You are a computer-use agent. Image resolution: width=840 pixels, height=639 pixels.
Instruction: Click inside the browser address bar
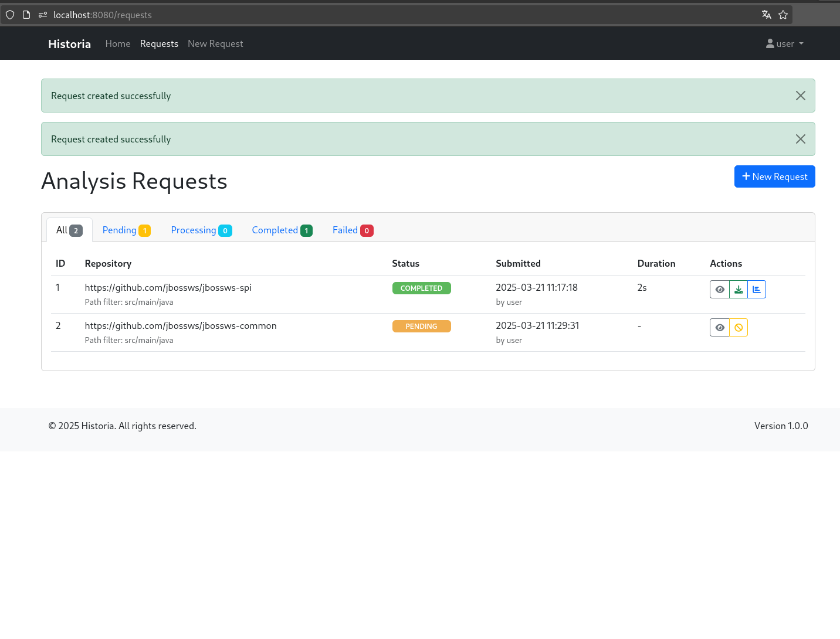coord(235,15)
